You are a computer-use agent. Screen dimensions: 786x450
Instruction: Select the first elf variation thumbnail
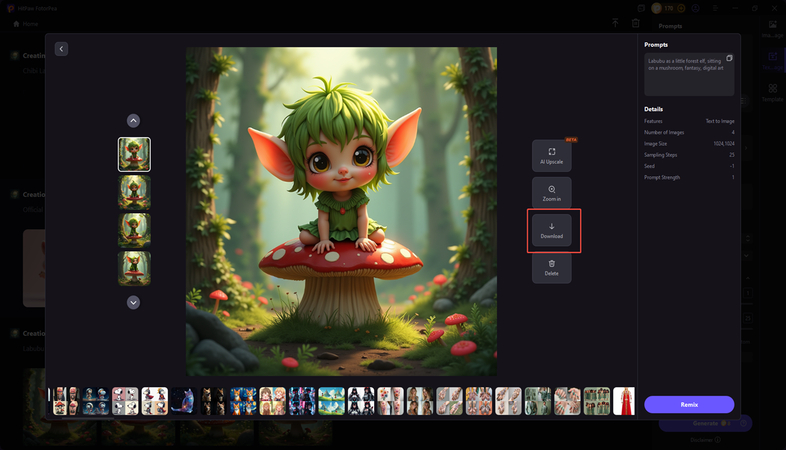tap(134, 154)
